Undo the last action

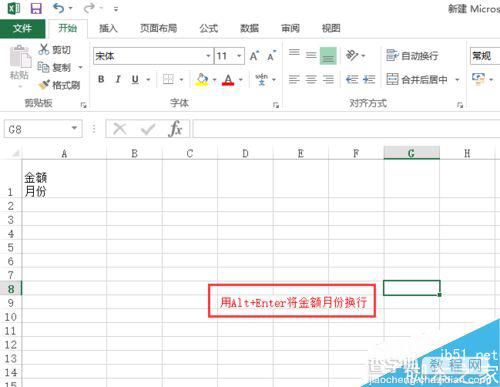(58, 8)
